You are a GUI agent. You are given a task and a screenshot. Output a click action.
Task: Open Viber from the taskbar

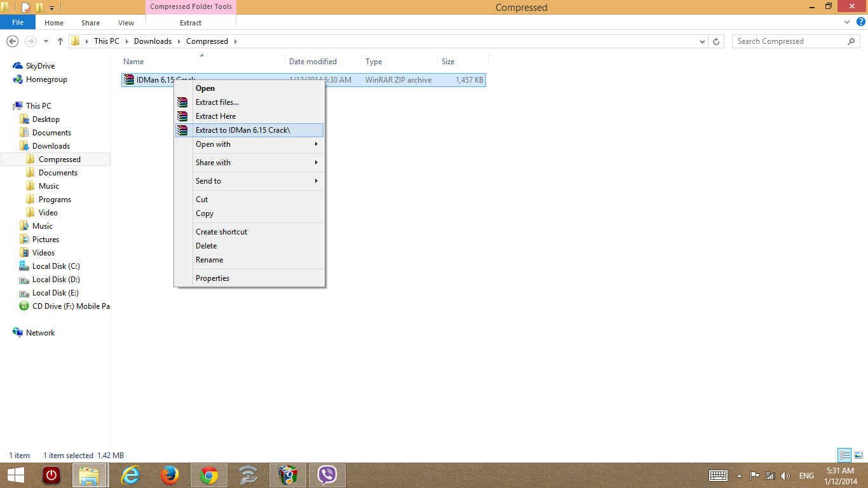tap(327, 475)
